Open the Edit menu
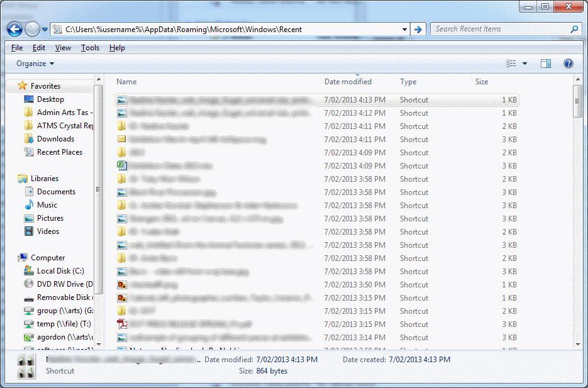This screenshot has width=588, height=388. pyautogui.click(x=38, y=48)
